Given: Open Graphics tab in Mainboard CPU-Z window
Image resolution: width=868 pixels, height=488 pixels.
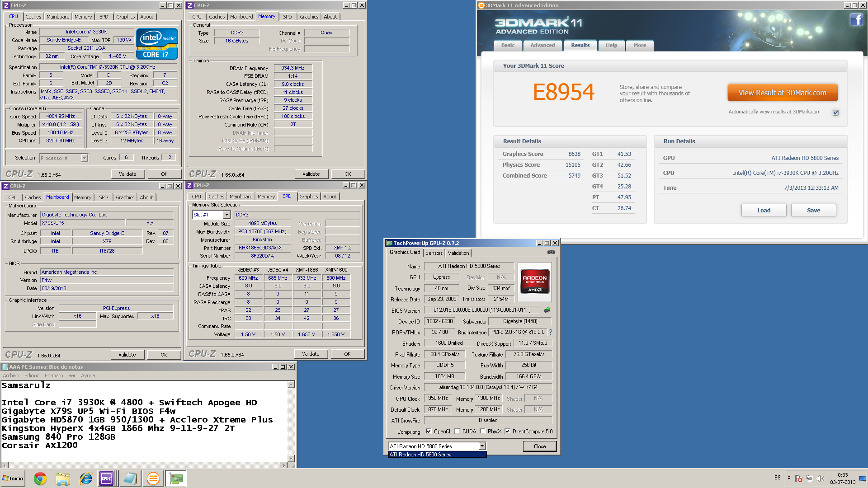Looking at the screenshot, I should coord(125,197).
